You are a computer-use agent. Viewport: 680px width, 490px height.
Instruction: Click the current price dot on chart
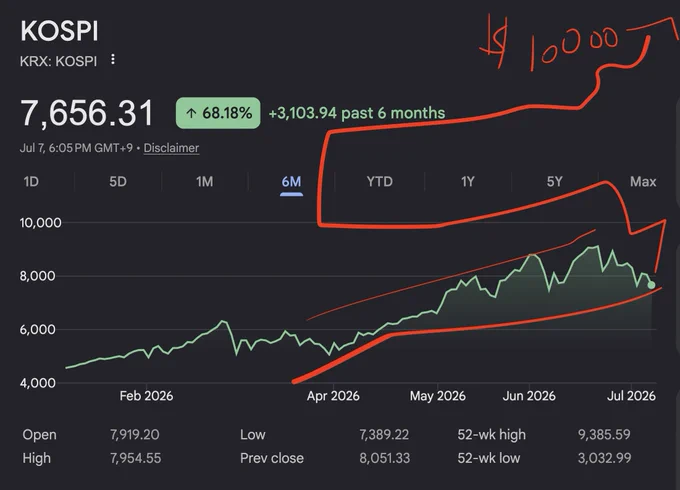pos(651,285)
